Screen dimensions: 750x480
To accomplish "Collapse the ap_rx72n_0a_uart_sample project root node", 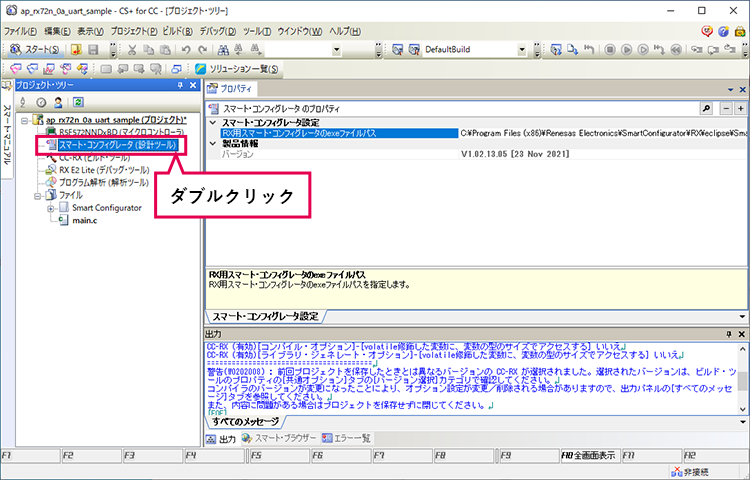I will pyautogui.click(x=24, y=120).
